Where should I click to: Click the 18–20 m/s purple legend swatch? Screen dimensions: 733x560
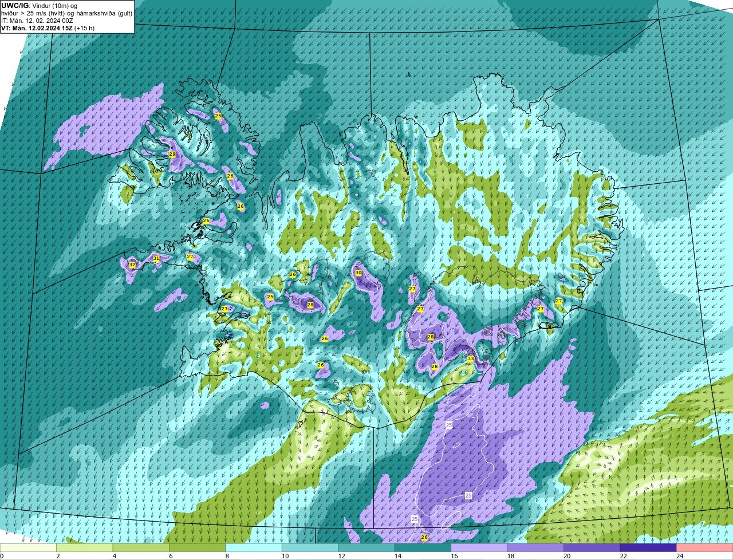(x=536, y=548)
